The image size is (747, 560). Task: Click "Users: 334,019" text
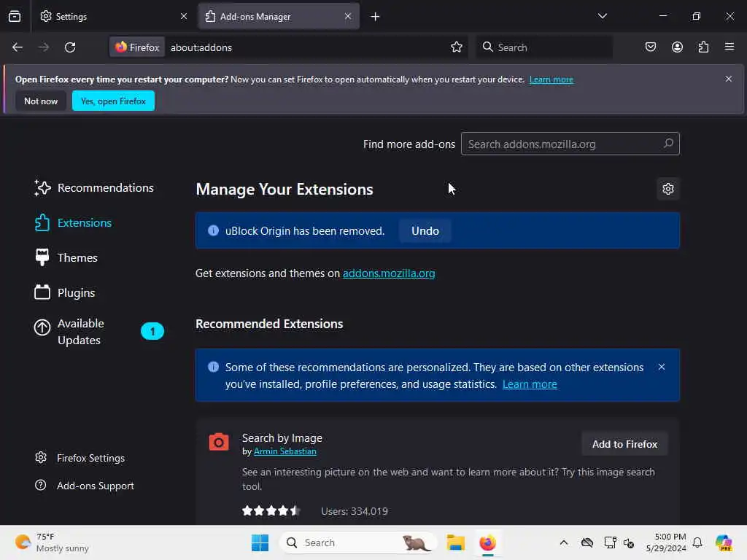[355, 511]
